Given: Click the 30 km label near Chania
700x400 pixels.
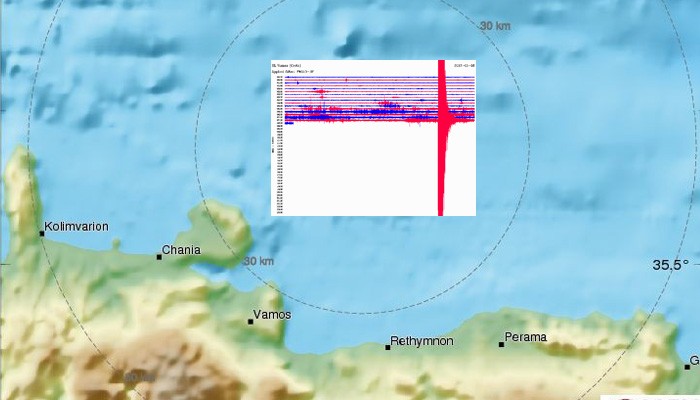Looking at the screenshot, I should (258, 261).
